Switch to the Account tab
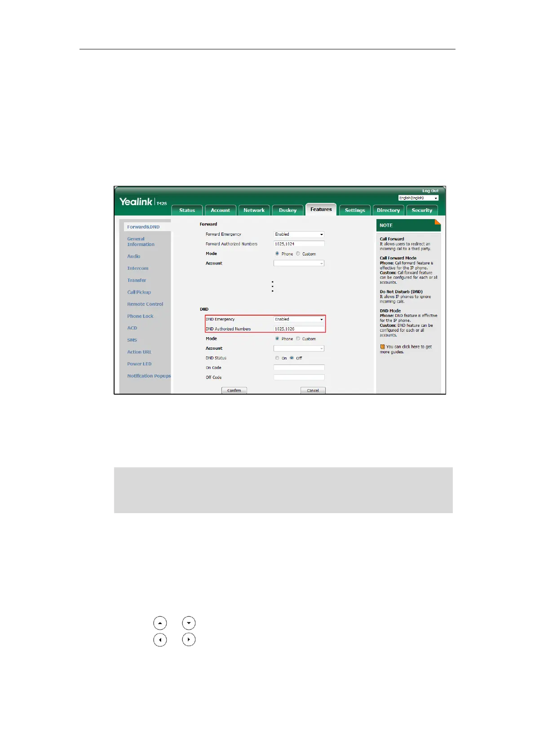The height and width of the screenshot is (756, 535). [x=221, y=210]
